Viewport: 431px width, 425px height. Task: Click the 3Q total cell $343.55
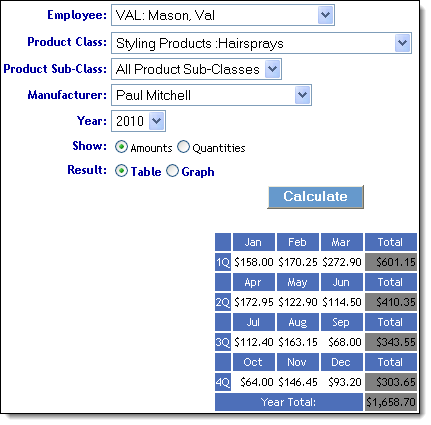391,342
